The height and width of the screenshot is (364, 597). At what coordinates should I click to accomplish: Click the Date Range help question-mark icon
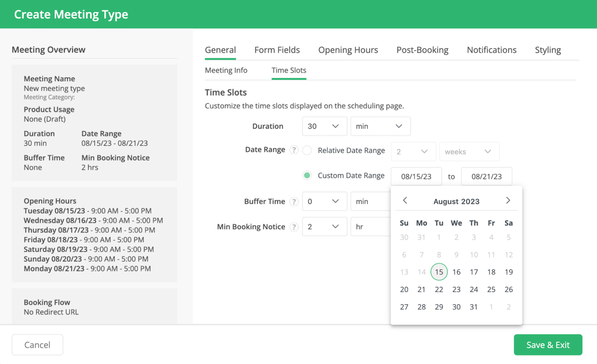[294, 150]
